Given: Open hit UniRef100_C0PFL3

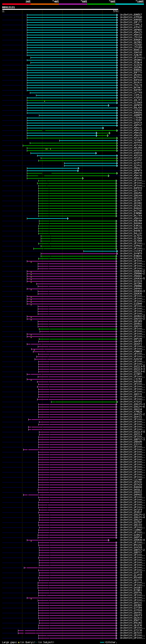Looking at the screenshot, I should [x=131, y=25].
